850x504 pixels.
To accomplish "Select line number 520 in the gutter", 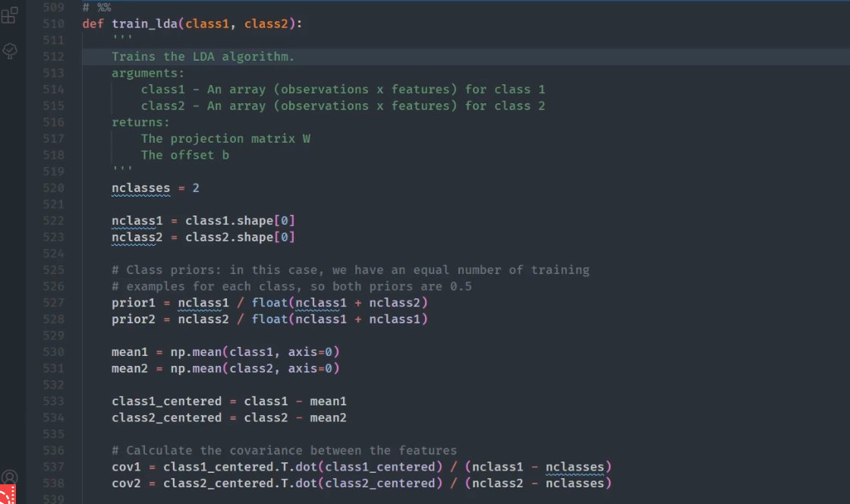I will point(53,187).
